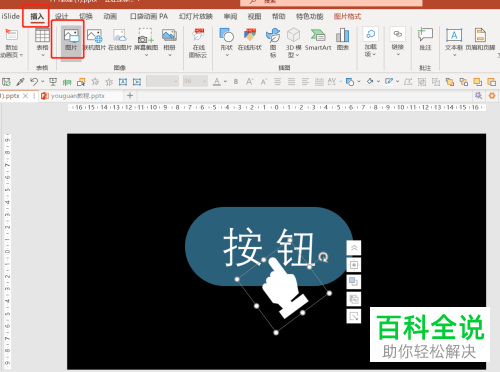This screenshot has height=372, width=500.
Task: Expand the 表格 (Table) dropdown arrow
Action: coord(43,55)
